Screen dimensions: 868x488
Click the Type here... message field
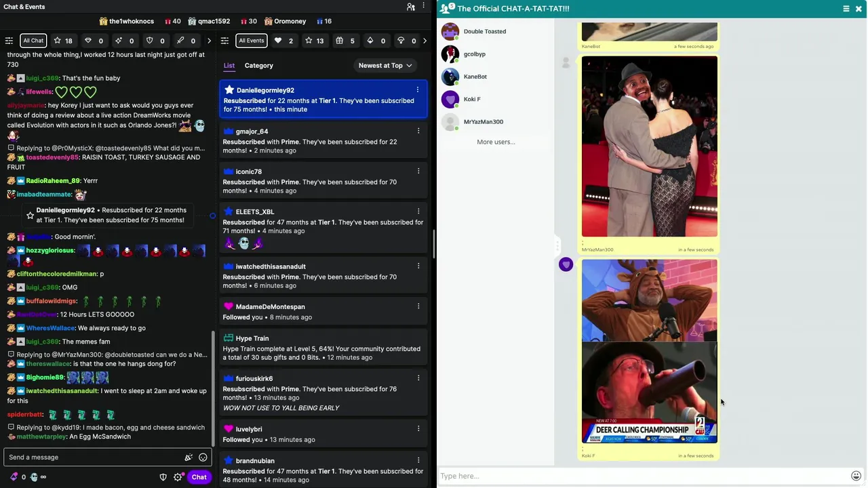tap(643, 476)
